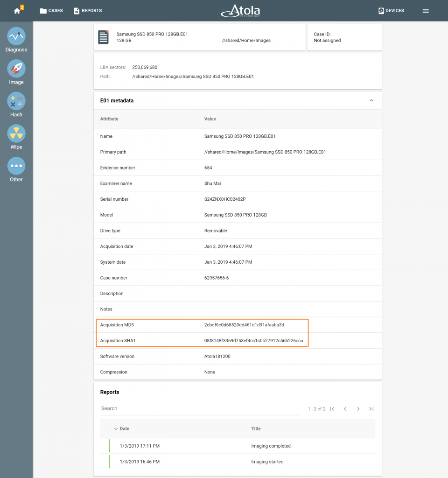The height and width of the screenshot is (478, 448).
Task: Click the case number 62957656-6
Action: pyautogui.click(x=217, y=278)
